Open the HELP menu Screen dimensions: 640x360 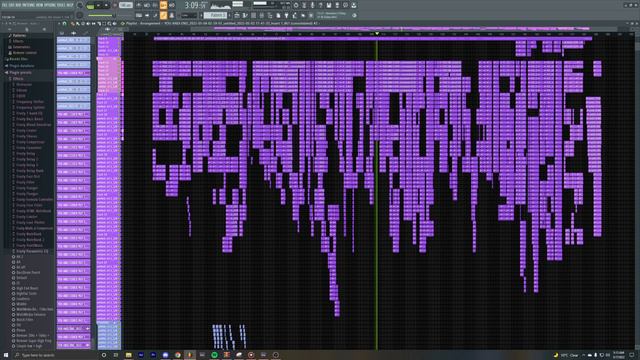point(70,5)
